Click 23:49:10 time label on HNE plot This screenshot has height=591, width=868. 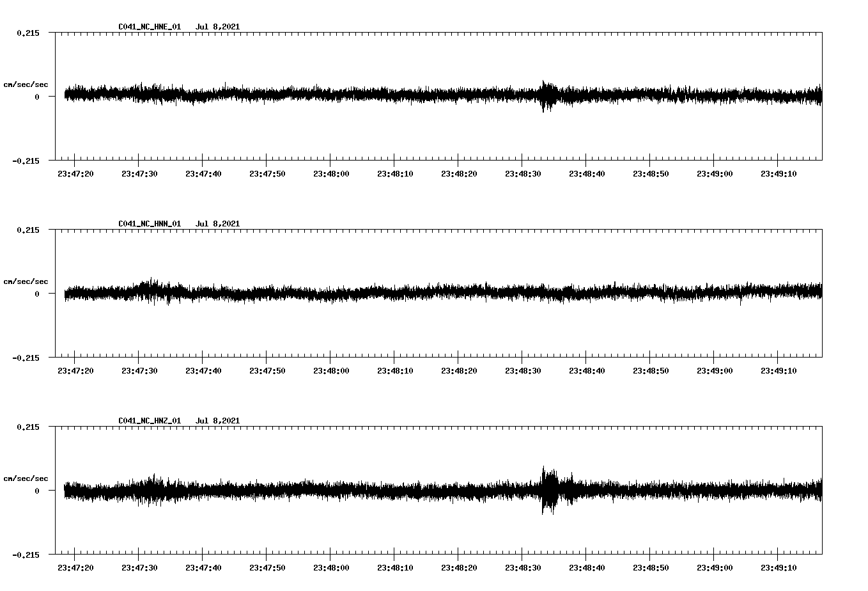(779, 174)
